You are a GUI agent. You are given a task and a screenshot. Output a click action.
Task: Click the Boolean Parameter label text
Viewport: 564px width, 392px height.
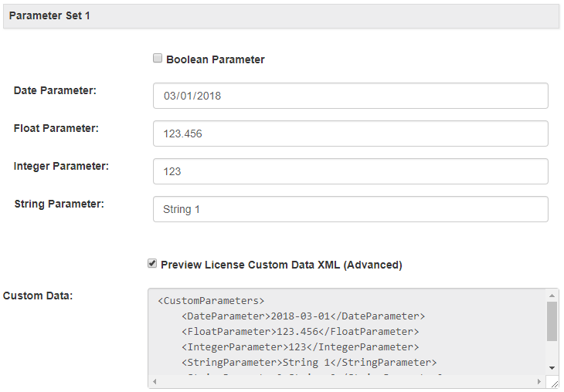click(216, 59)
